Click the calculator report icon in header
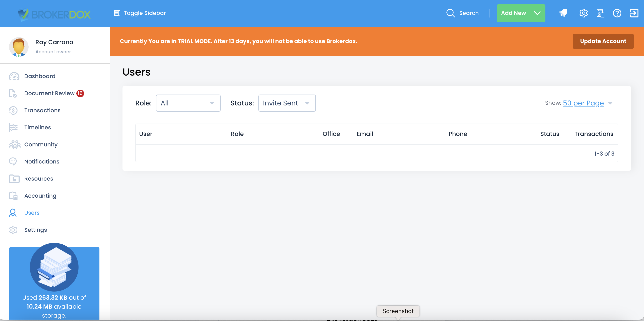 coord(600,13)
